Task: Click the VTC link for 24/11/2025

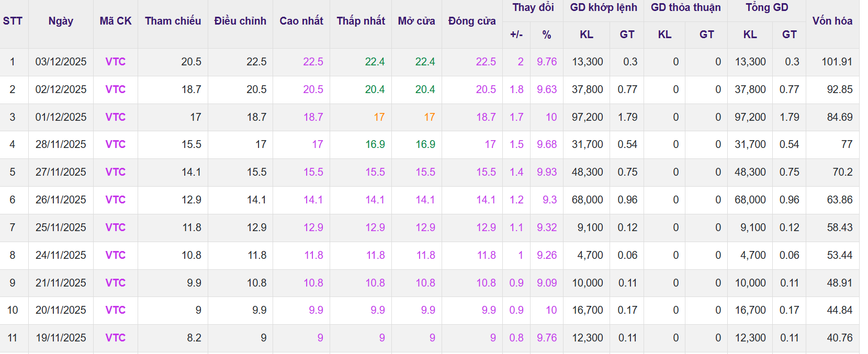Action: click(115, 255)
